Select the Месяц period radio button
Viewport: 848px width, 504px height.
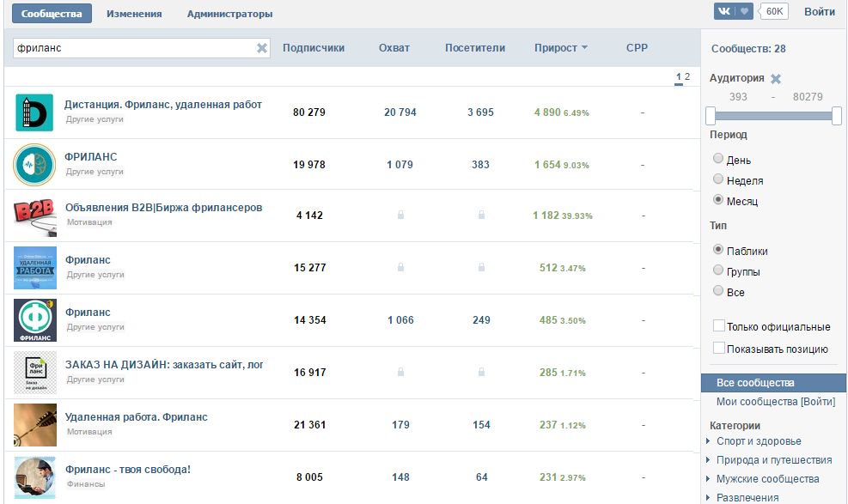(x=718, y=199)
